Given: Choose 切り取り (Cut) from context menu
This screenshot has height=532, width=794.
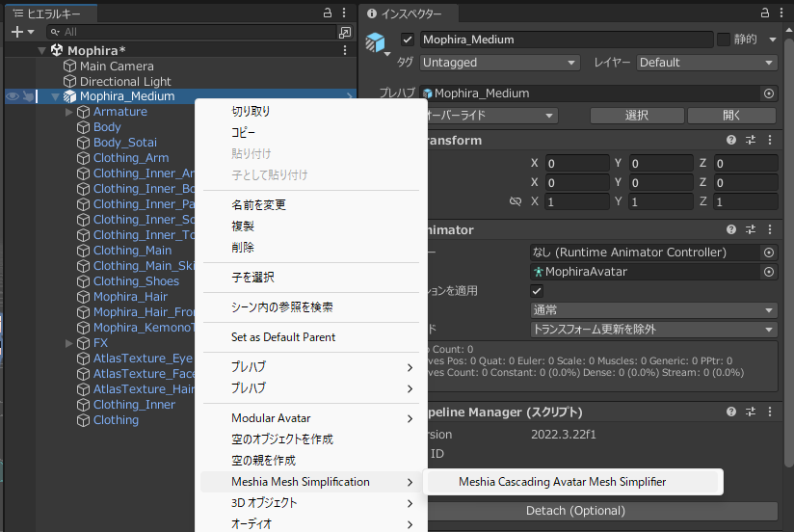Looking at the screenshot, I should 311,112.
